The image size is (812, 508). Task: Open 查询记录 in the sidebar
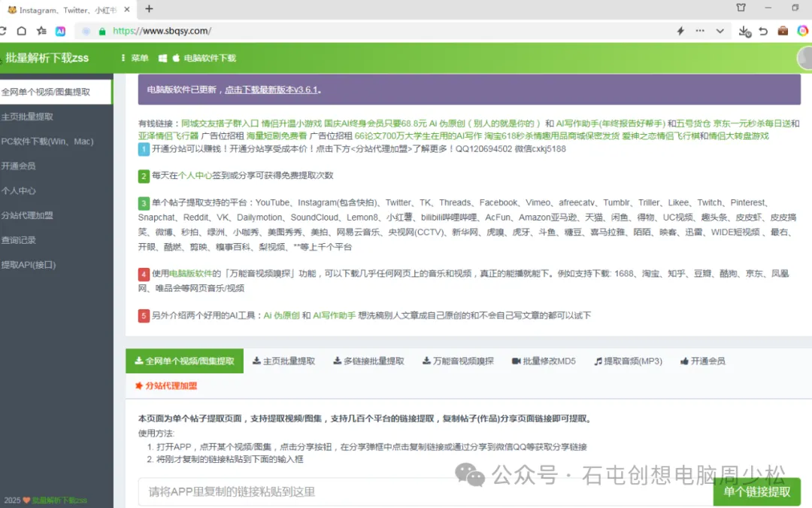click(x=56, y=240)
